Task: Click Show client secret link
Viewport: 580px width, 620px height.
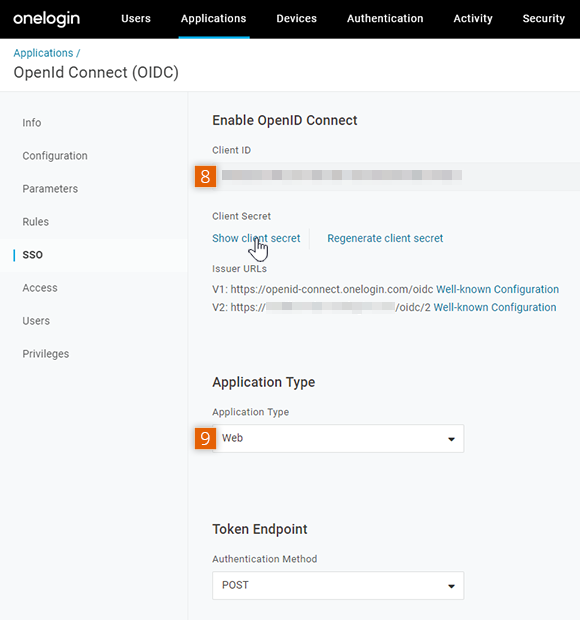Action: [256, 238]
